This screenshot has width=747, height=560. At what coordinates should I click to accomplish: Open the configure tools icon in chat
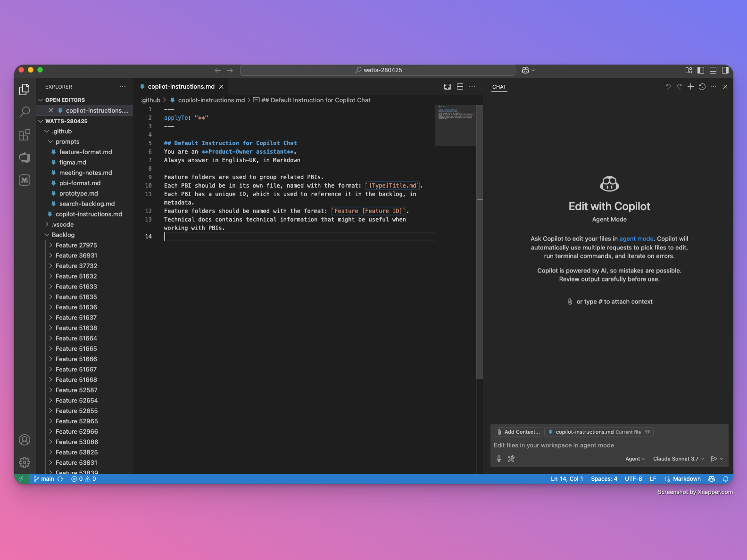click(x=511, y=459)
